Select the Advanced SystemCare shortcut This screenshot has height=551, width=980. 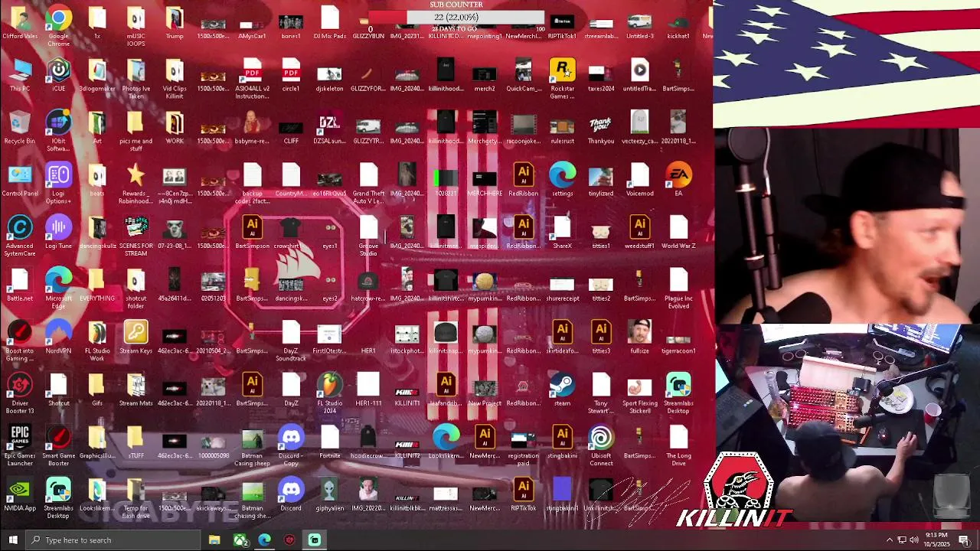click(20, 235)
